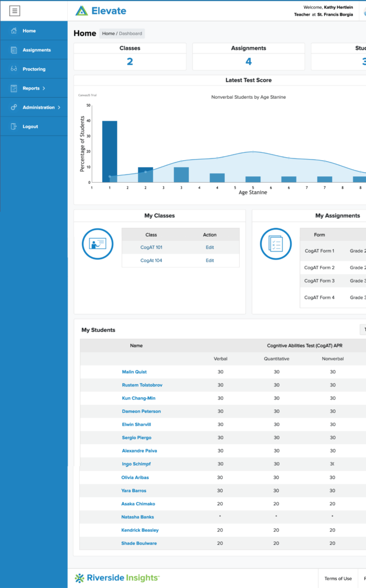This screenshot has height=588, width=366.
Task: Click the Name column header
Action: point(137,345)
